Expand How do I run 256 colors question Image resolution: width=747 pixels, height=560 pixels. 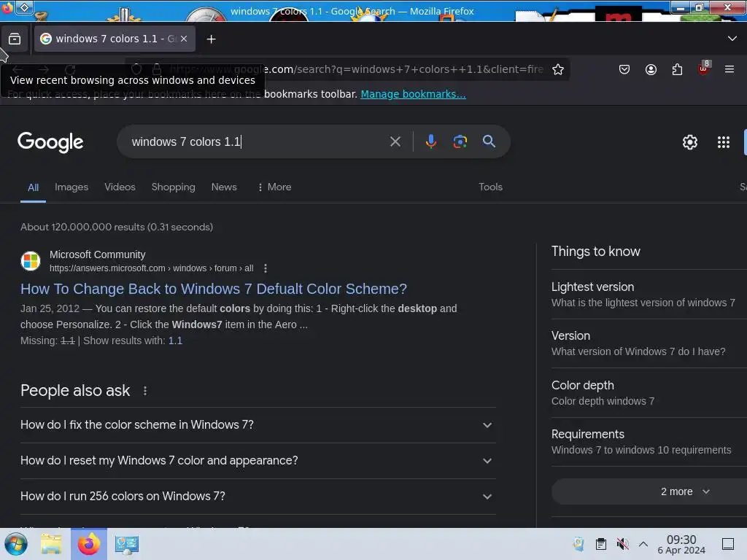tap(258, 496)
